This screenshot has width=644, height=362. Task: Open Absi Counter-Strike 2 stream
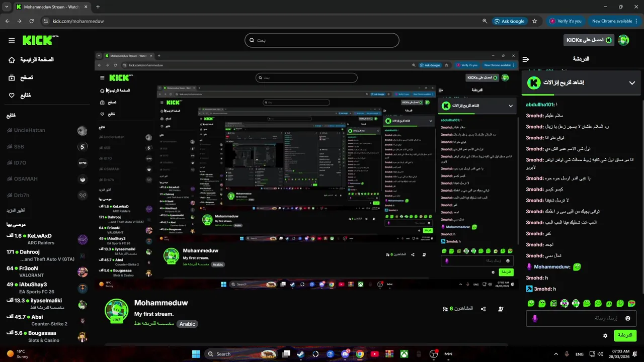coord(47,320)
